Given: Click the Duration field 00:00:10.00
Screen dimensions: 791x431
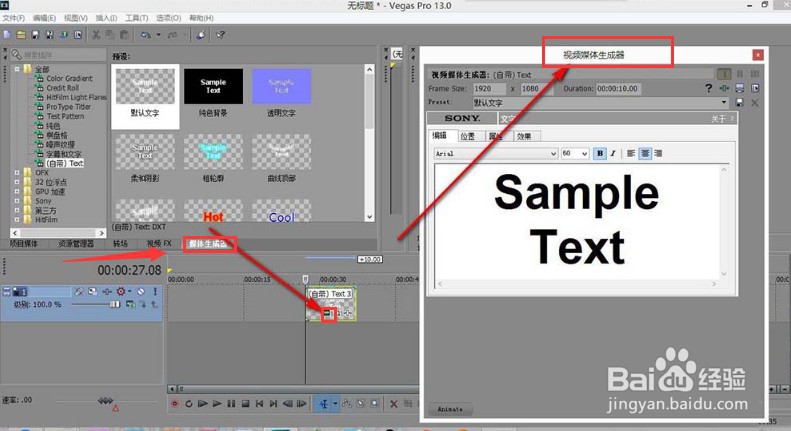Looking at the screenshot, I should tap(618, 88).
